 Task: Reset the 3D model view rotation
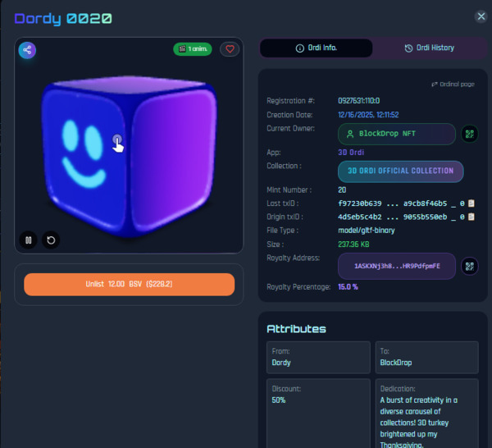click(x=51, y=240)
